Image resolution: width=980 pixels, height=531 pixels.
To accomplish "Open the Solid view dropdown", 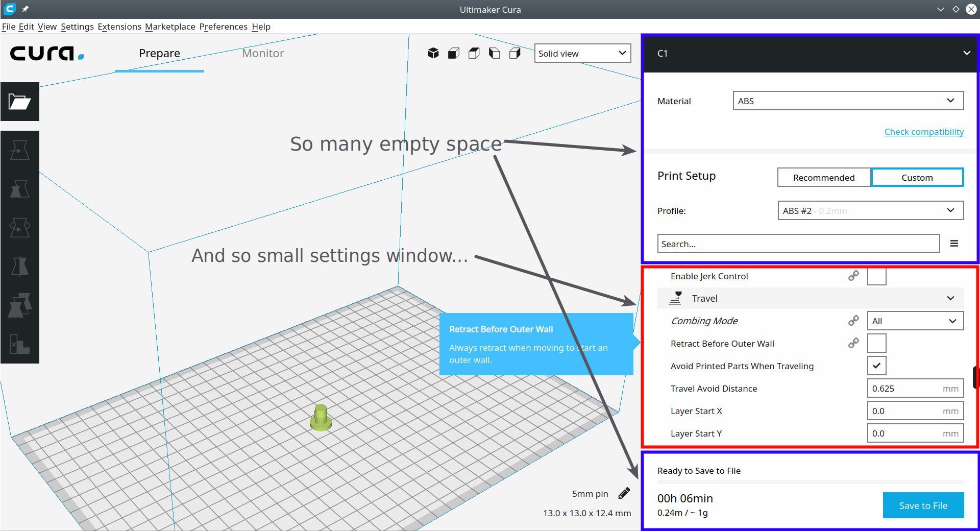I will 582,53.
